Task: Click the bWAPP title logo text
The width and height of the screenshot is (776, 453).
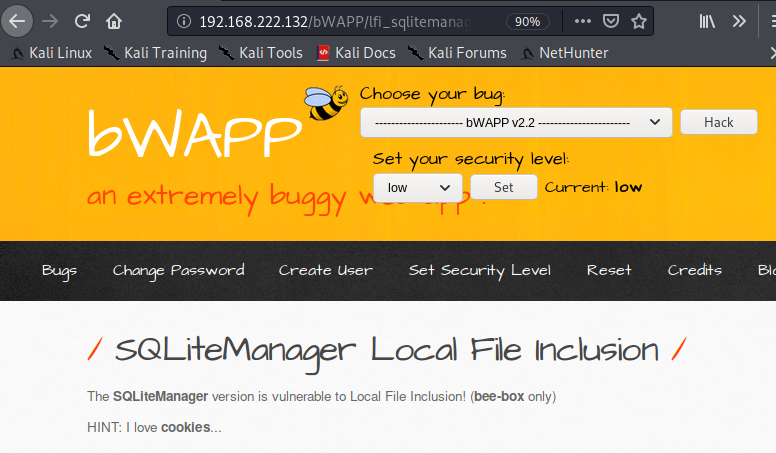Action: pyautogui.click(x=194, y=134)
